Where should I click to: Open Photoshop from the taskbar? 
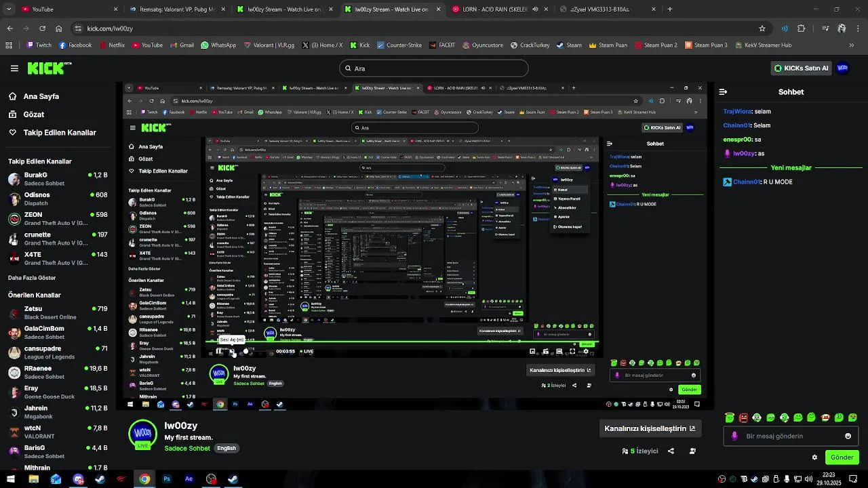click(167, 479)
